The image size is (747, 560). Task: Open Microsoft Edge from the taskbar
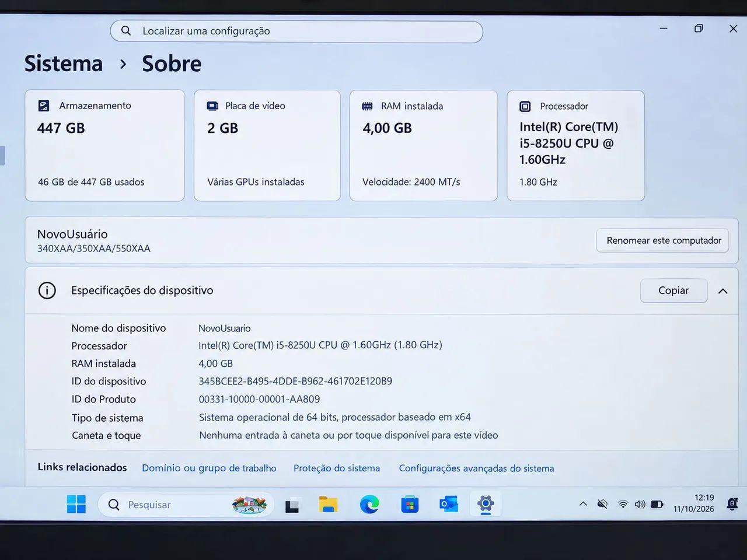click(x=369, y=504)
